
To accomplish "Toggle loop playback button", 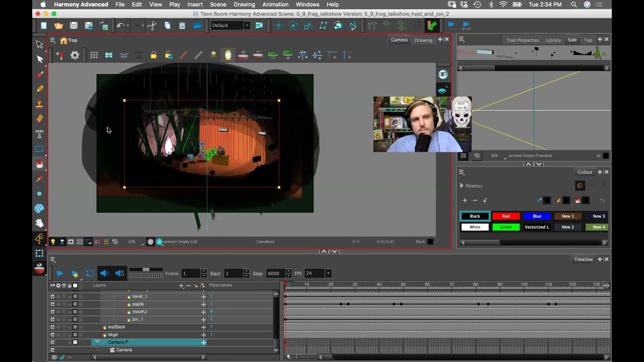I will tap(90, 274).
